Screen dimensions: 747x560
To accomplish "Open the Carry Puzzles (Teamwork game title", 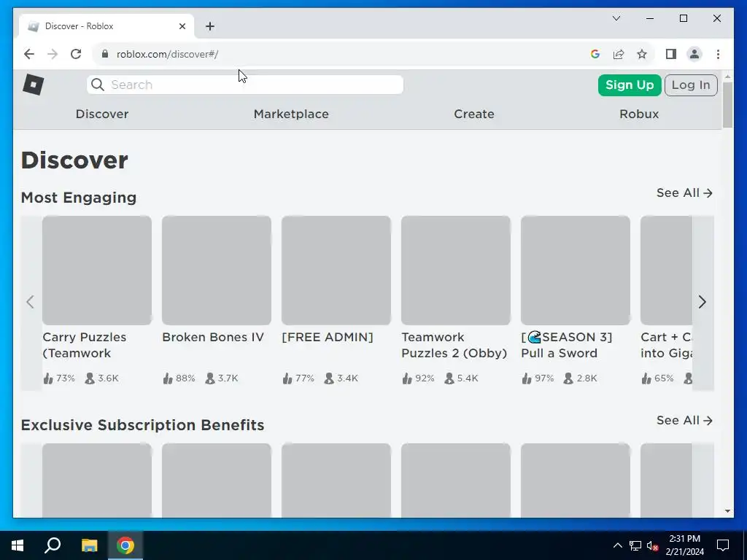I will point(85,345).
